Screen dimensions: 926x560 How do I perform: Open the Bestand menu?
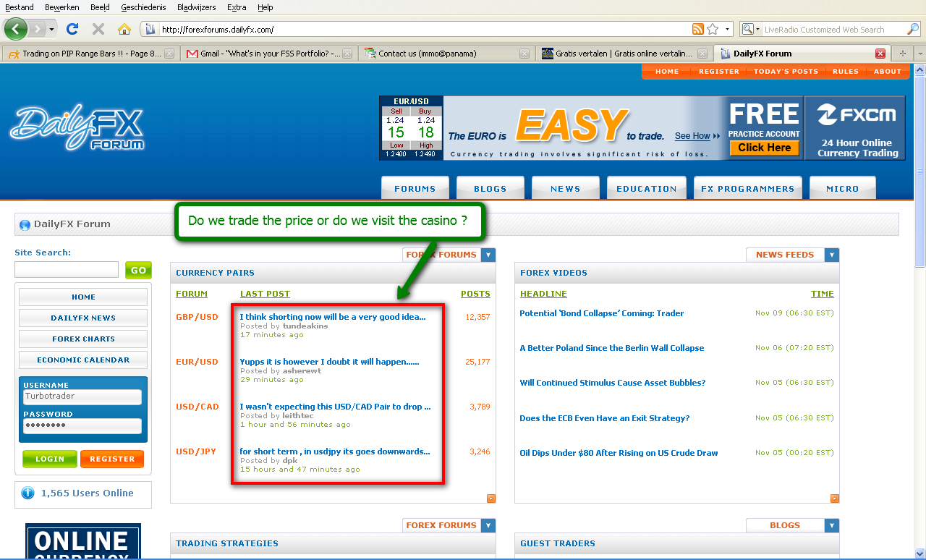tap(20, 7)
